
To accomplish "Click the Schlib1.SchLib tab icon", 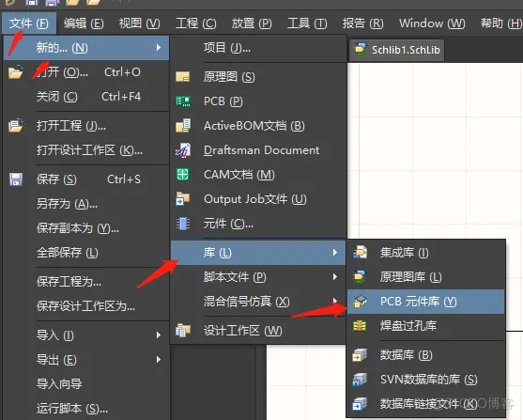I will 361,50.
